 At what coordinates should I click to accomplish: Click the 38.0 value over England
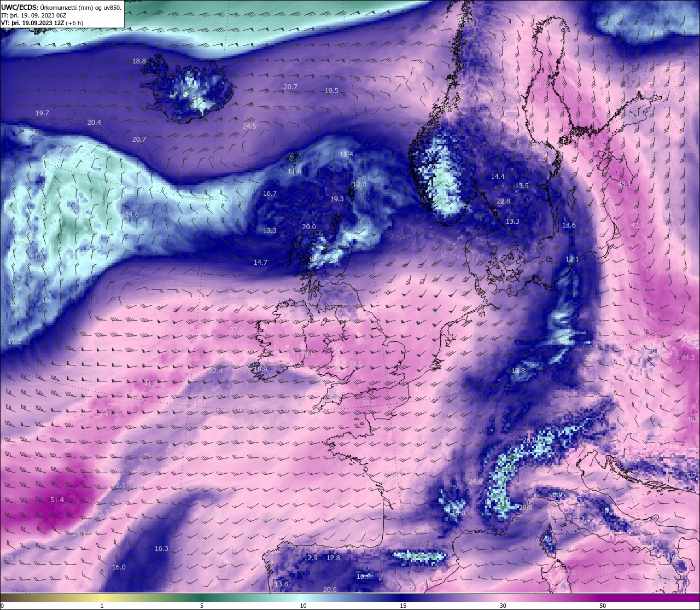[355, 364]
